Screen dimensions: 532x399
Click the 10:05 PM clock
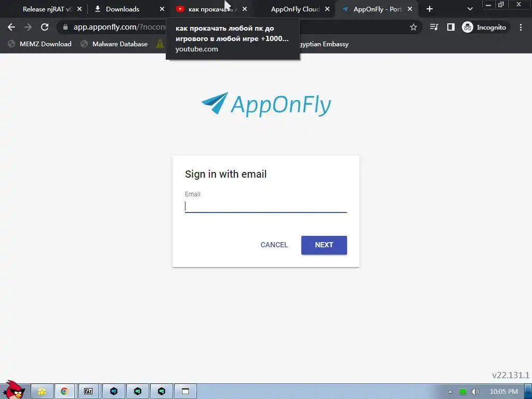[504, 392]
